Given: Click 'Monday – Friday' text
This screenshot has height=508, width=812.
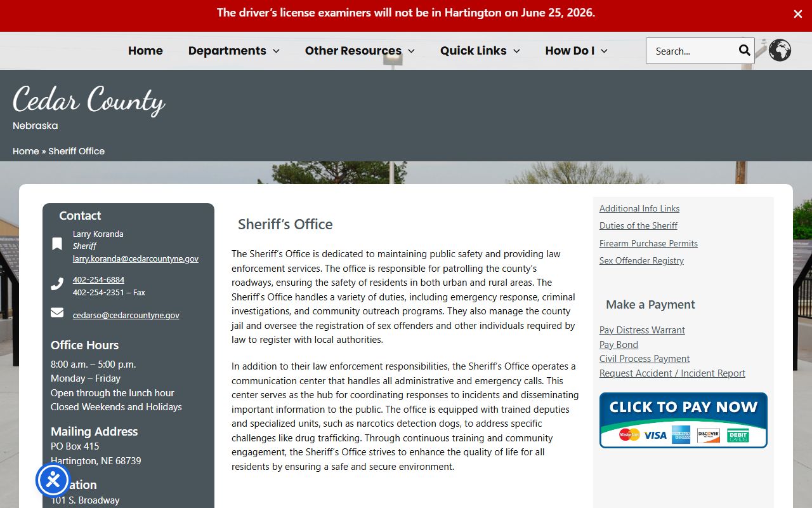Looking at the screenshot, I should point(86,378).
